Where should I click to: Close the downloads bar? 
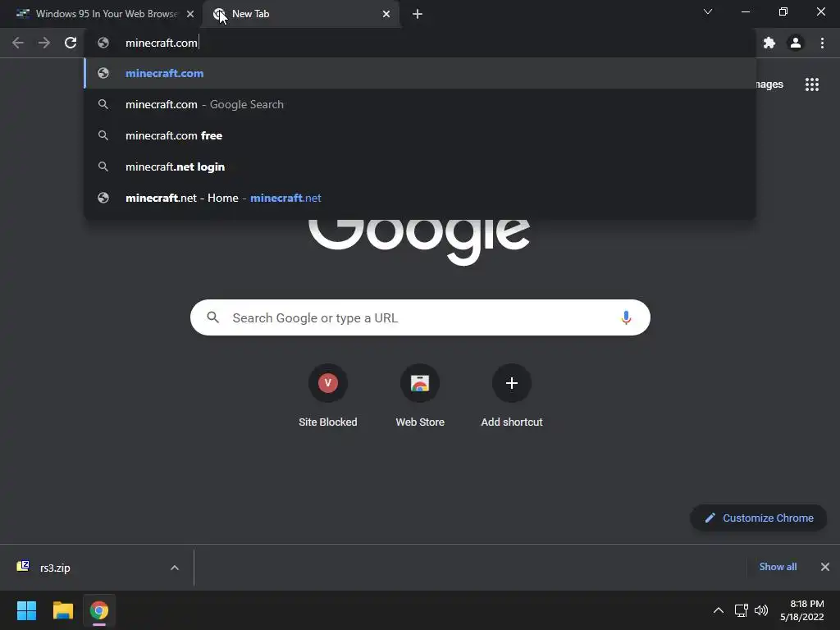[x=825, y=567]
